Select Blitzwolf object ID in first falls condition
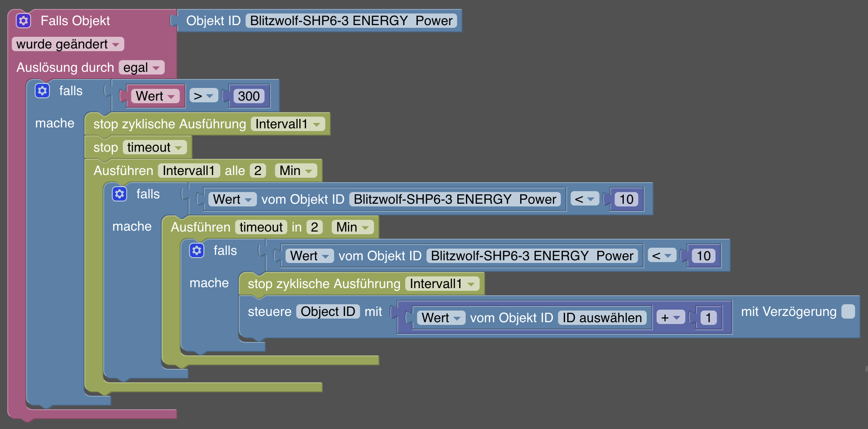This screenshot has height=429, width=868. (455, 199)
